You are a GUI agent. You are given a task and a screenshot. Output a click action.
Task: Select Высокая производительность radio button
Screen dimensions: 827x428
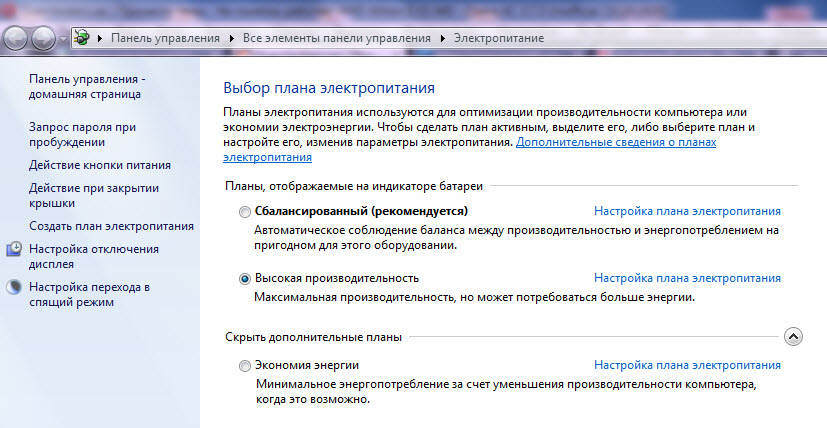[245, 279]
